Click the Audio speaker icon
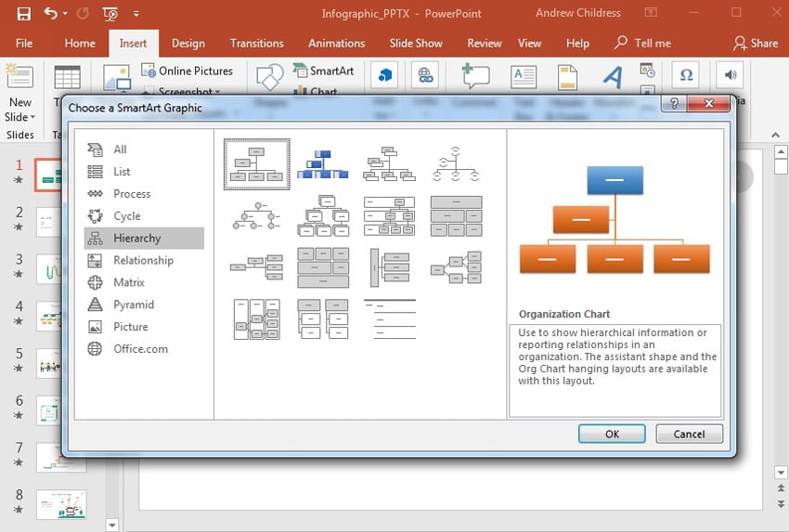Screen dimensions: 789x532 [731, 75]
